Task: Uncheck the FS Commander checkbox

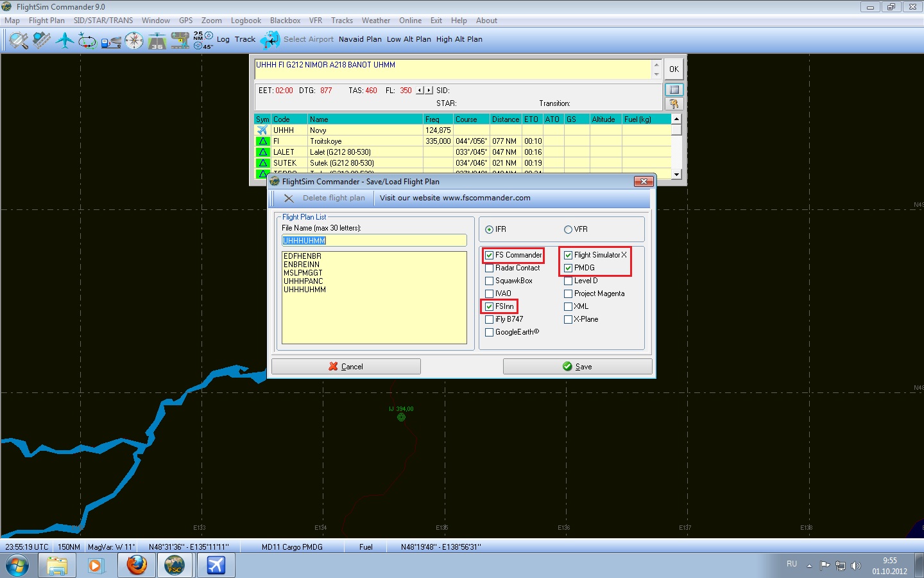Action: pyautogui.click(x=490, y=255)
